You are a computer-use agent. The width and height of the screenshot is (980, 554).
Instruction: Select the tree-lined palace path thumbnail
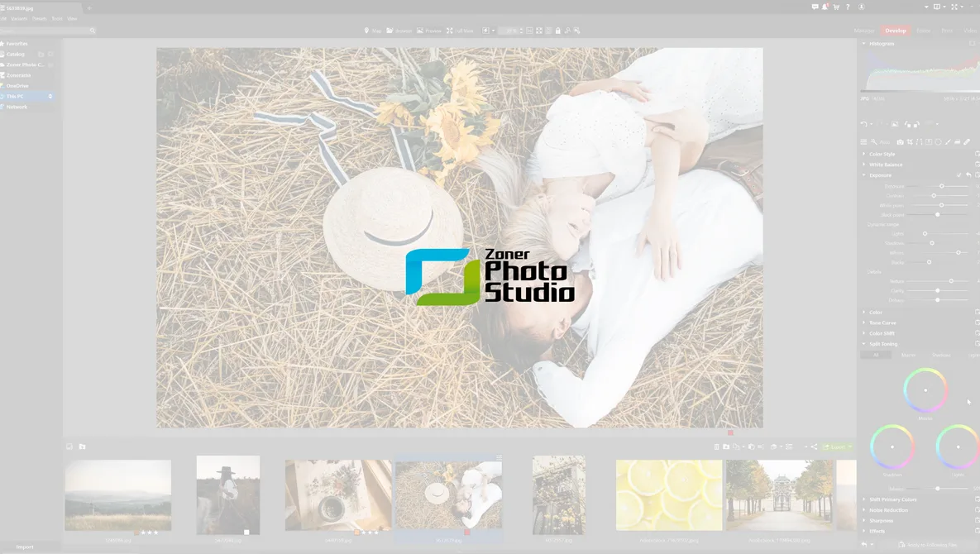pos(779,495)
